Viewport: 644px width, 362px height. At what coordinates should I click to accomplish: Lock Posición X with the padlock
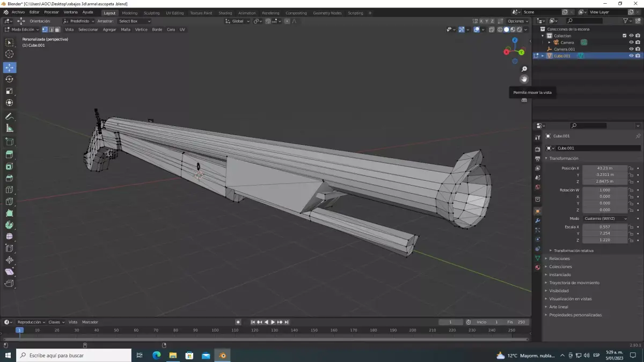[x=631, y=168]
